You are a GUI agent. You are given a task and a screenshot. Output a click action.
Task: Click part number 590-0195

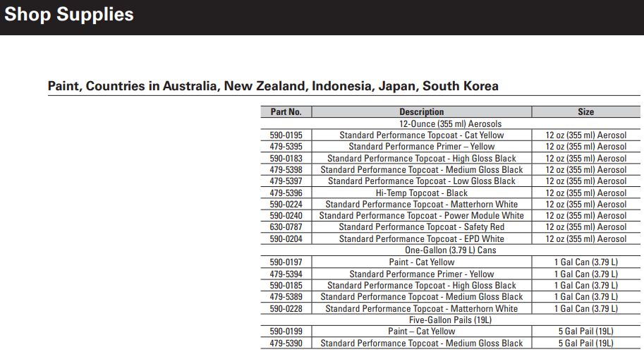click(286, 135)
